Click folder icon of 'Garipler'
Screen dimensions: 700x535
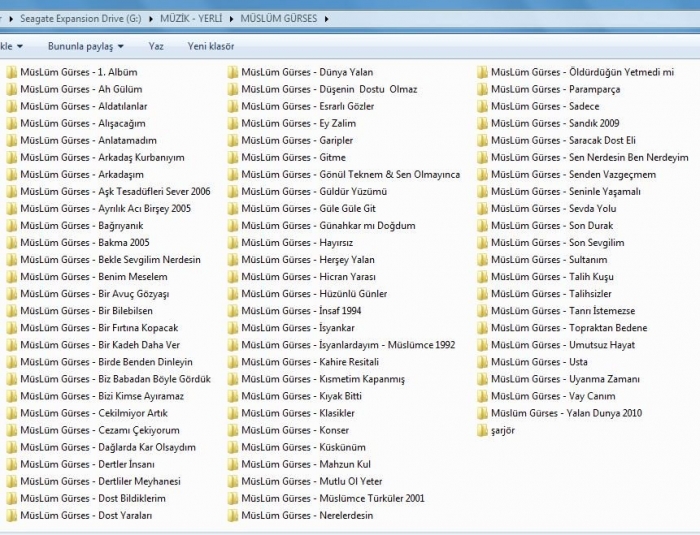233,141
